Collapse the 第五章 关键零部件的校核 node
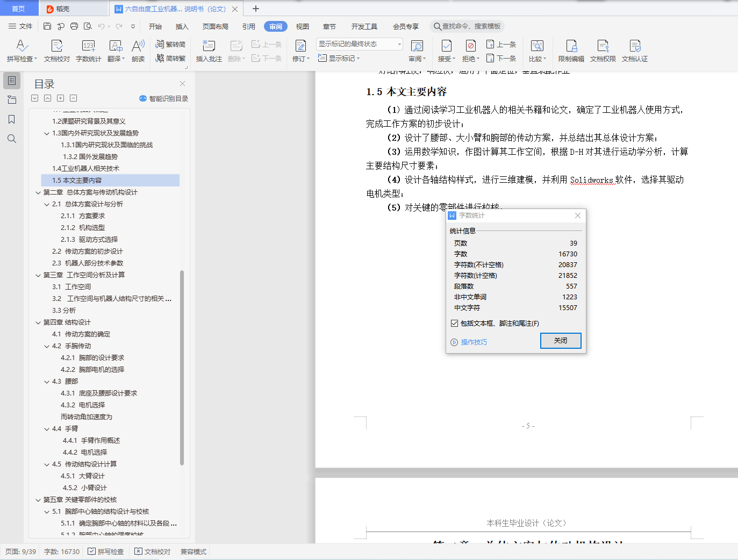The image size is (738, 560). tap(38, 500)
